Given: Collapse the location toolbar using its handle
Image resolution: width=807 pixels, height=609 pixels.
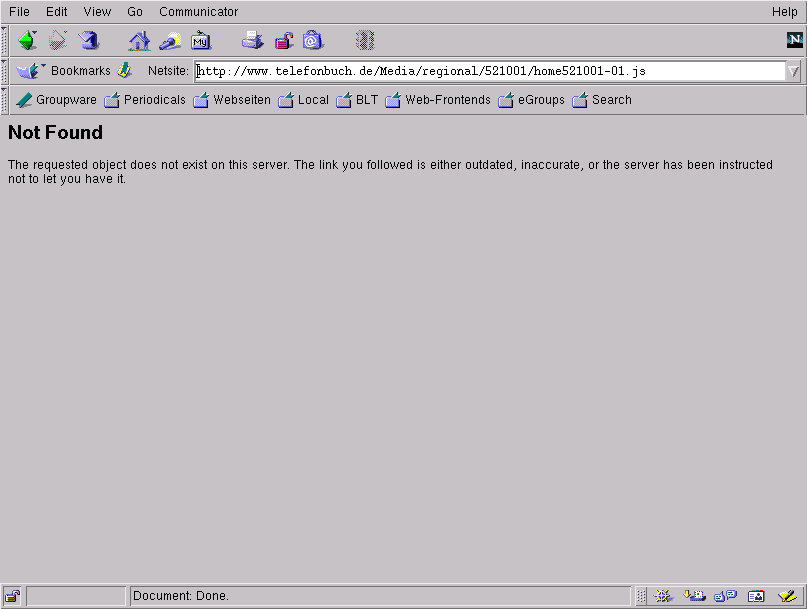Looking at the screenshot, I should (5, 71).
